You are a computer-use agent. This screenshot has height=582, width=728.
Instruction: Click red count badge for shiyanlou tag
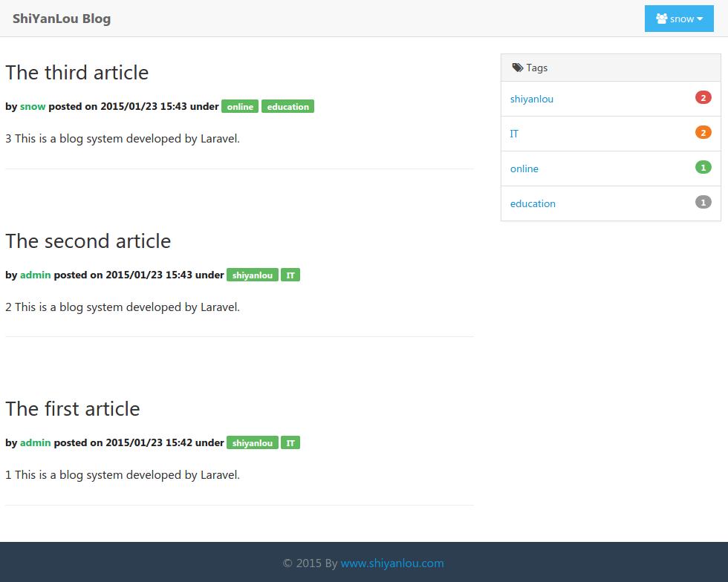point(703,97)
